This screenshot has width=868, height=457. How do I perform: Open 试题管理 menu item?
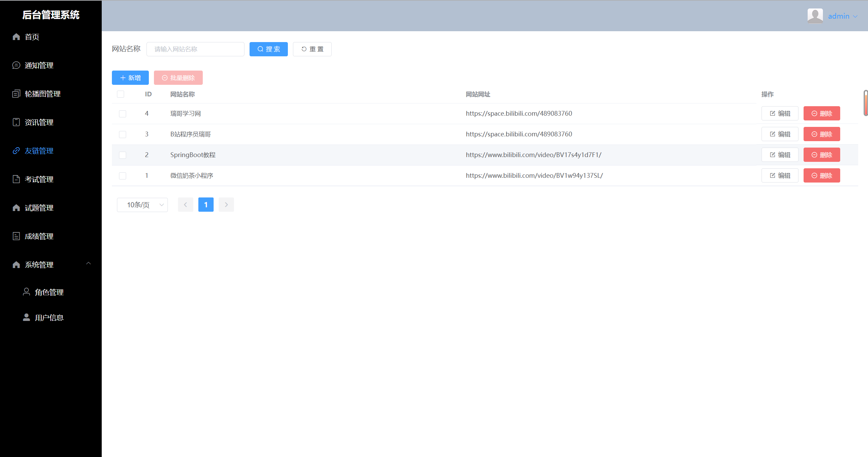coord(51,208)
